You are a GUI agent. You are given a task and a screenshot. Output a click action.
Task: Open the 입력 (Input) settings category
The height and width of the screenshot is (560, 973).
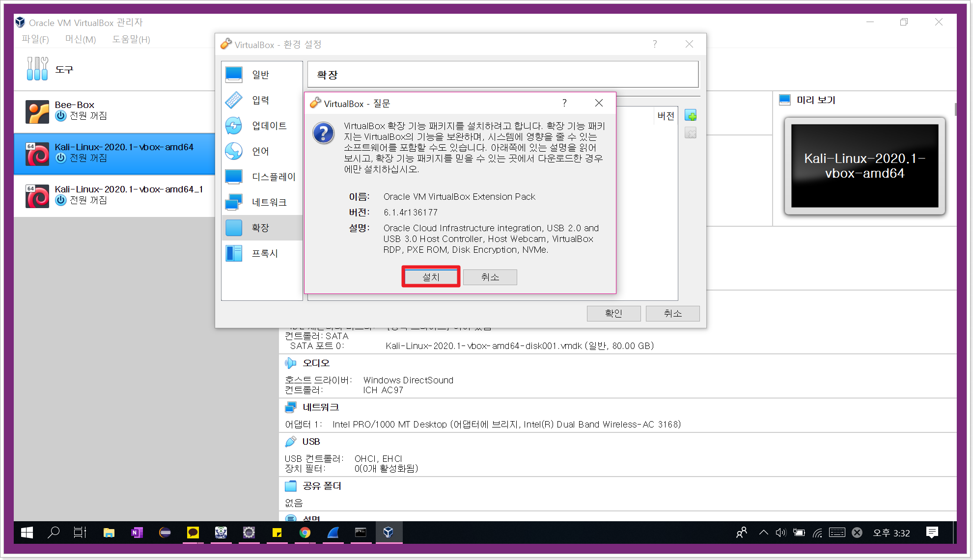261,100
